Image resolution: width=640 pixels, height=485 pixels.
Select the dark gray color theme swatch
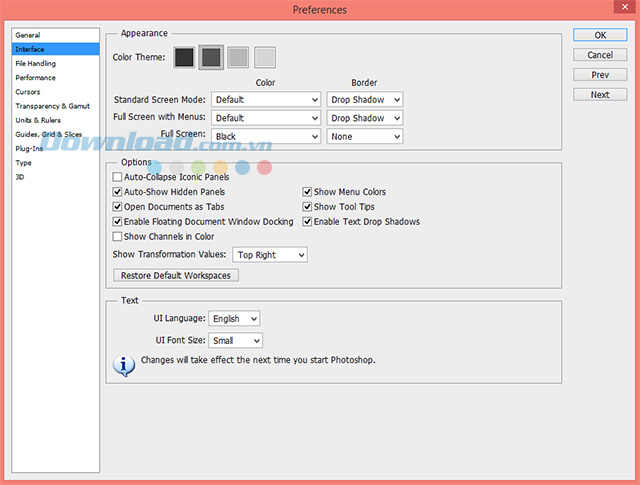pos(211,57)
